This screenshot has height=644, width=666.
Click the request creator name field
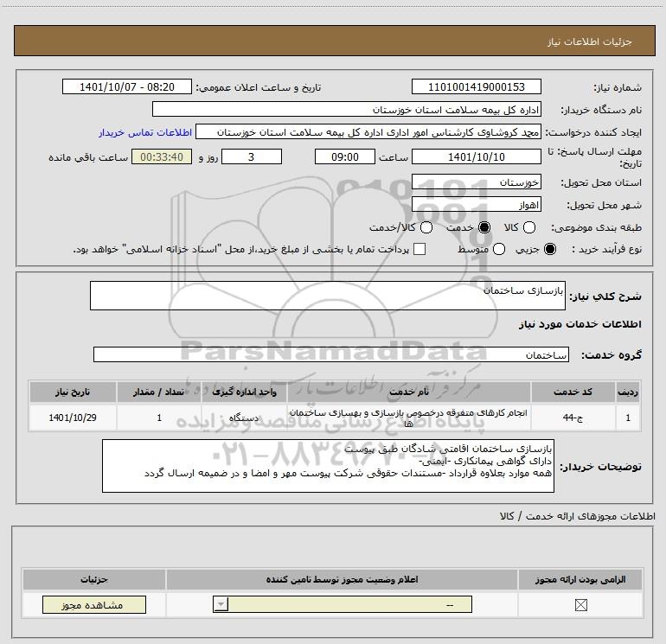pos(368,132)
